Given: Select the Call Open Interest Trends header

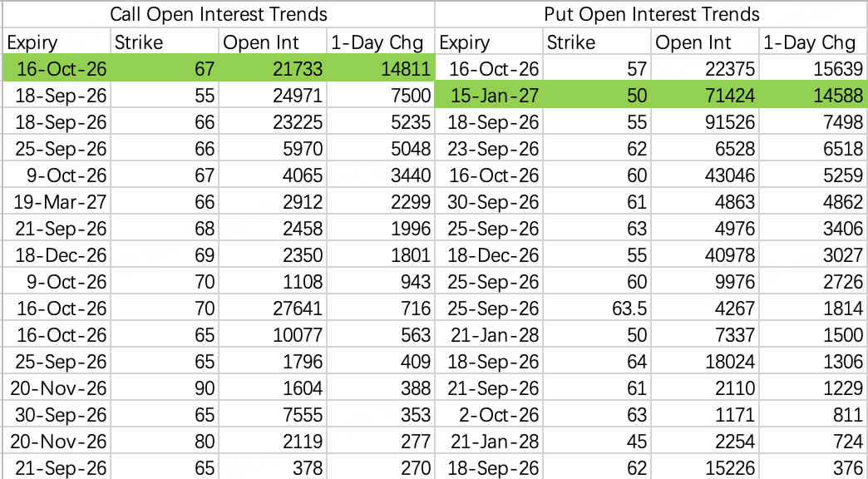Looking at the screenshot, I should pyautogui.click(x=219, y=14).
